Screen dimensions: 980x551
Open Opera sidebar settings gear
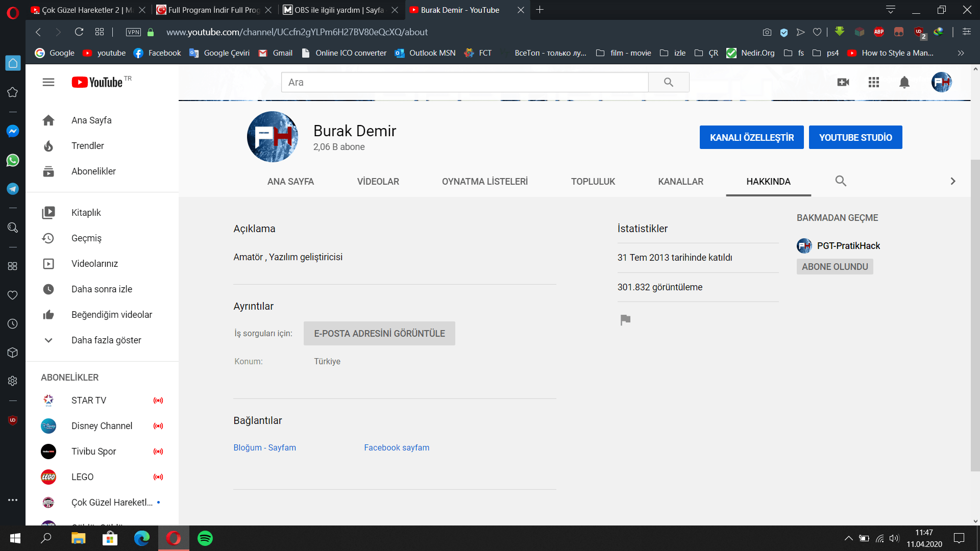tap(13, 381)
